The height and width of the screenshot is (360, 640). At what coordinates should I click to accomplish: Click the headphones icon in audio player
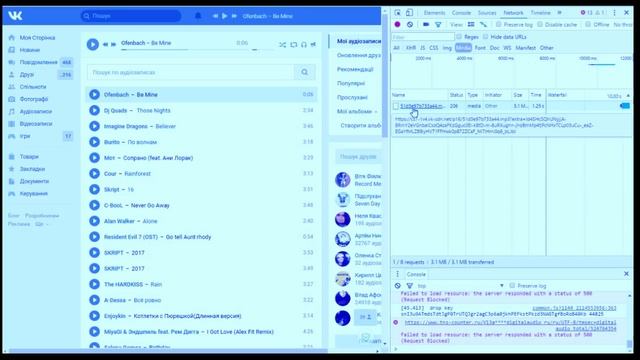pyautogui.click(x=304, y=44)
